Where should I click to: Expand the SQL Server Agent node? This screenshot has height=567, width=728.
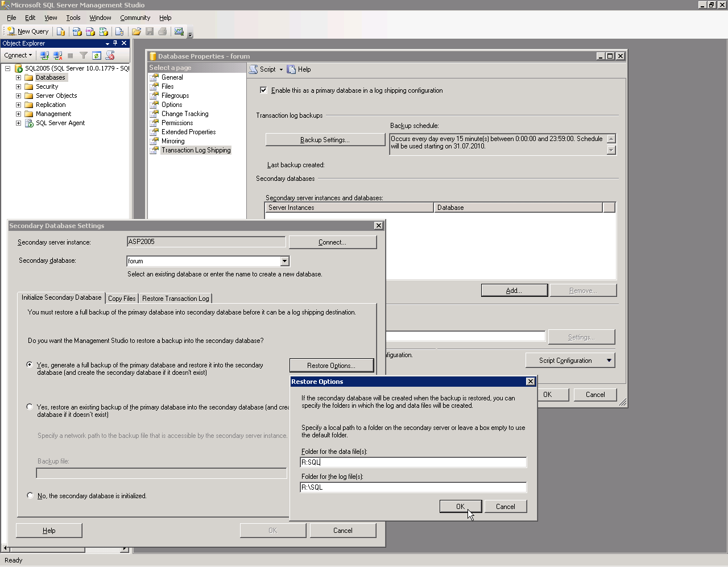18,123
